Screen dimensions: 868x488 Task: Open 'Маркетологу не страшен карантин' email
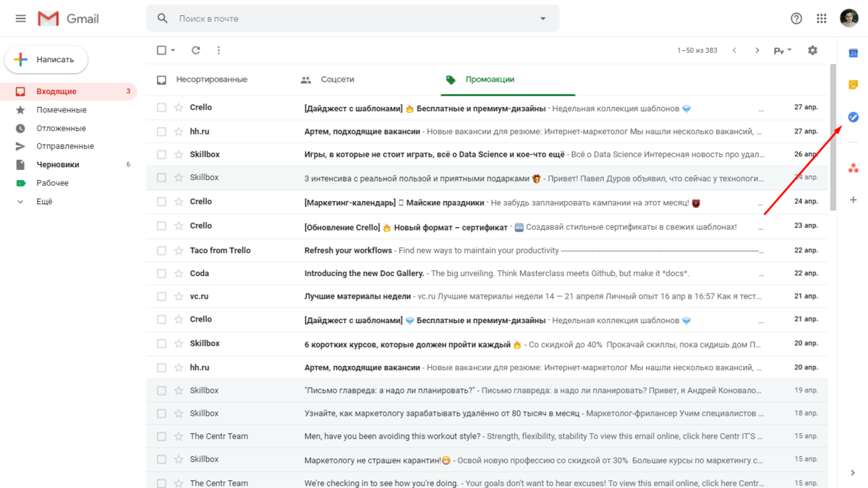(487, 460)
